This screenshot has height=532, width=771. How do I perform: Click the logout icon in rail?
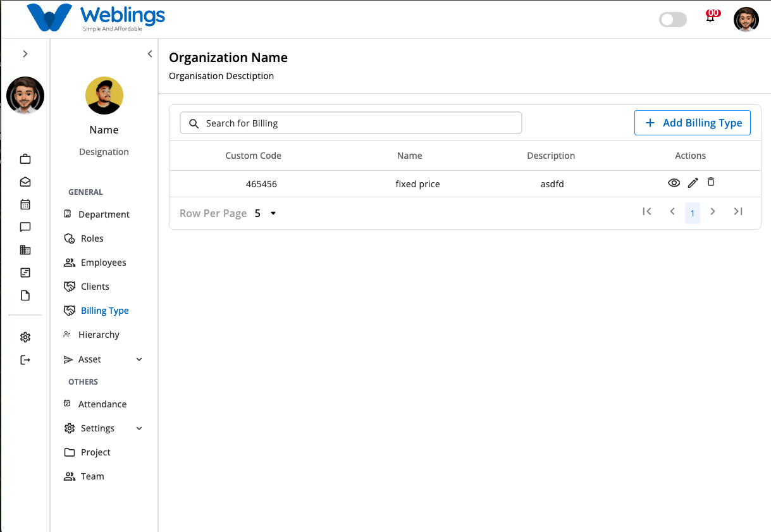click(x=25, y=360)
